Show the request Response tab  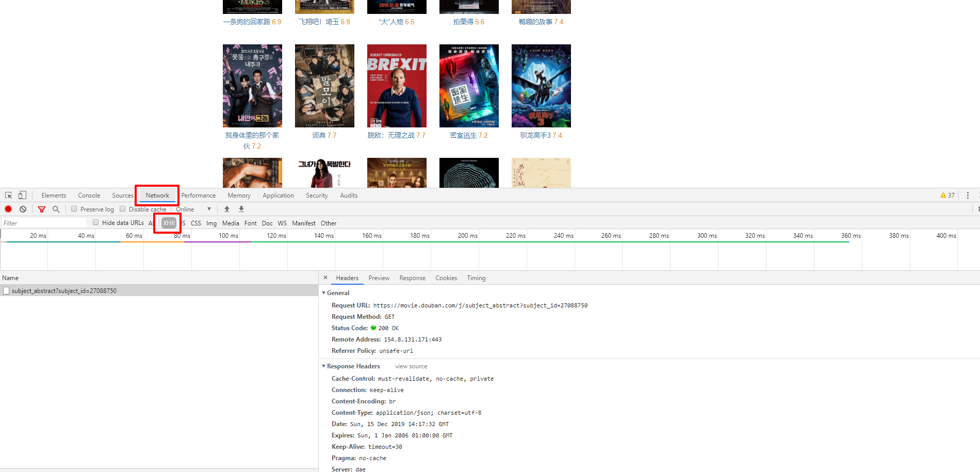click(x=413, y=278)
